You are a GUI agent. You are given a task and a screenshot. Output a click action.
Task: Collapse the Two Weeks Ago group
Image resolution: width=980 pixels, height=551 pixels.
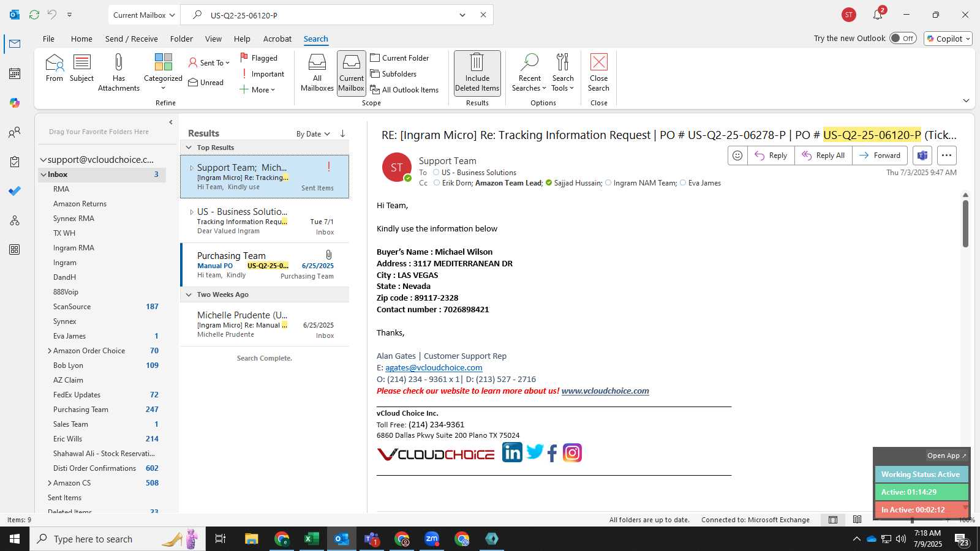(189, 294)
